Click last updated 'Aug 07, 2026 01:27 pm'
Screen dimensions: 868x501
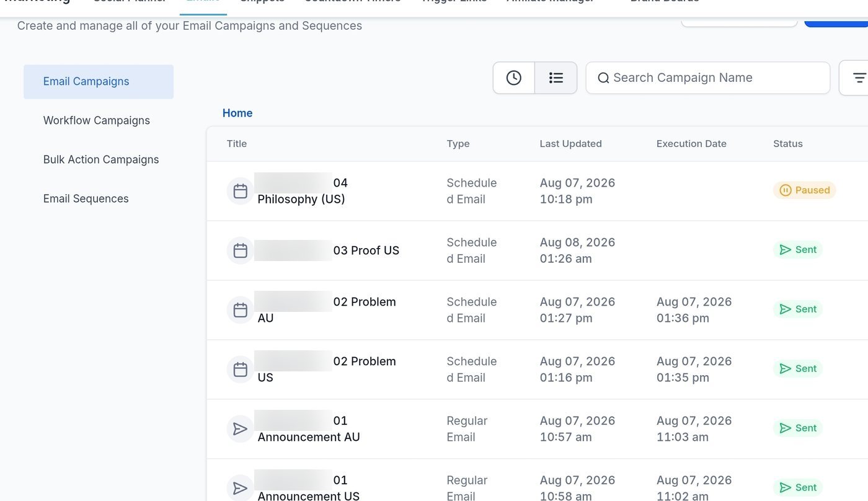[x=577, y=310]
